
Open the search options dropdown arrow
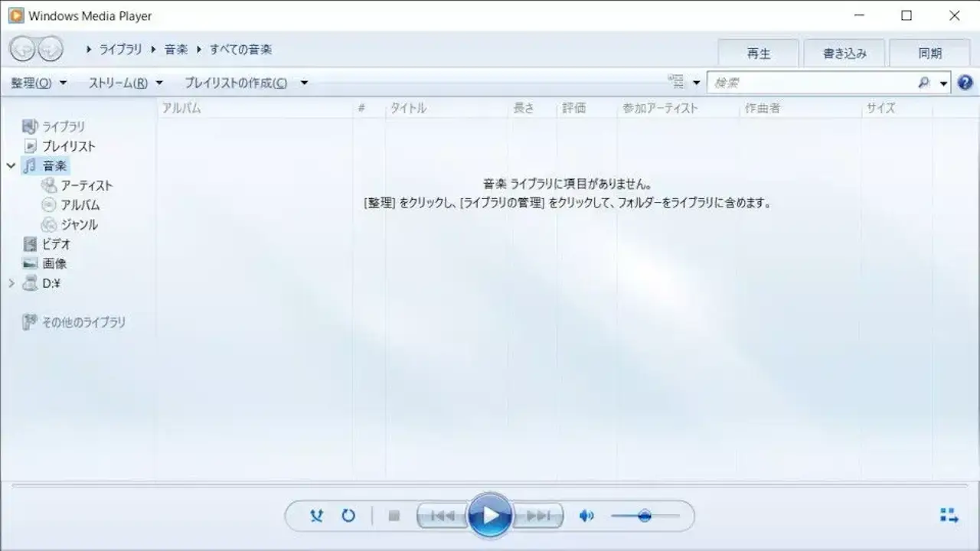944,83
